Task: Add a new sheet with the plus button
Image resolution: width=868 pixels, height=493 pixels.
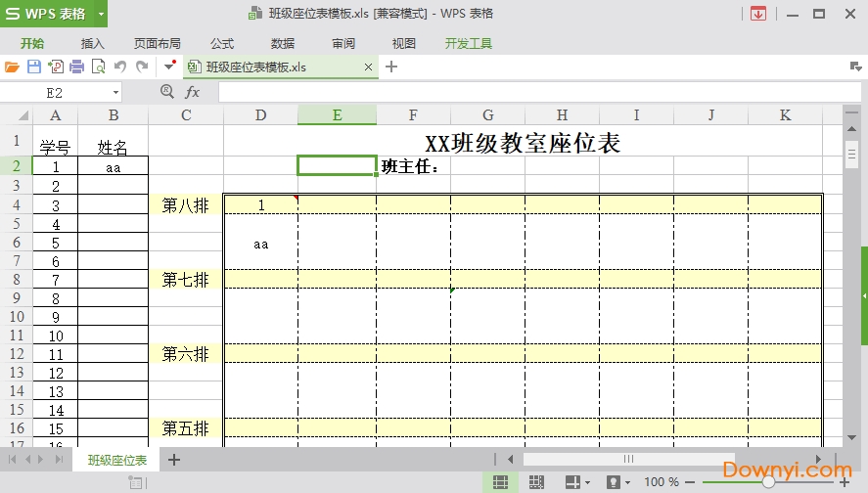Action: tap(174, 459)
